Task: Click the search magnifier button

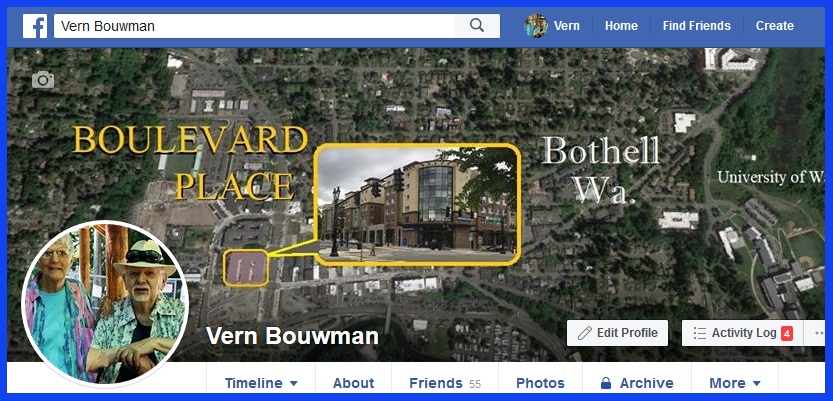Action: (x=477, y=26)
